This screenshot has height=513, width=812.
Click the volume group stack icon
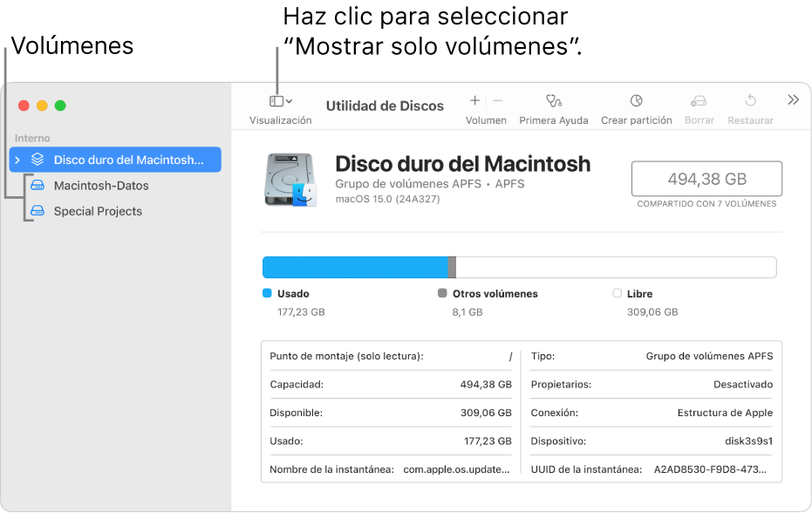click(x=38, y=160)
